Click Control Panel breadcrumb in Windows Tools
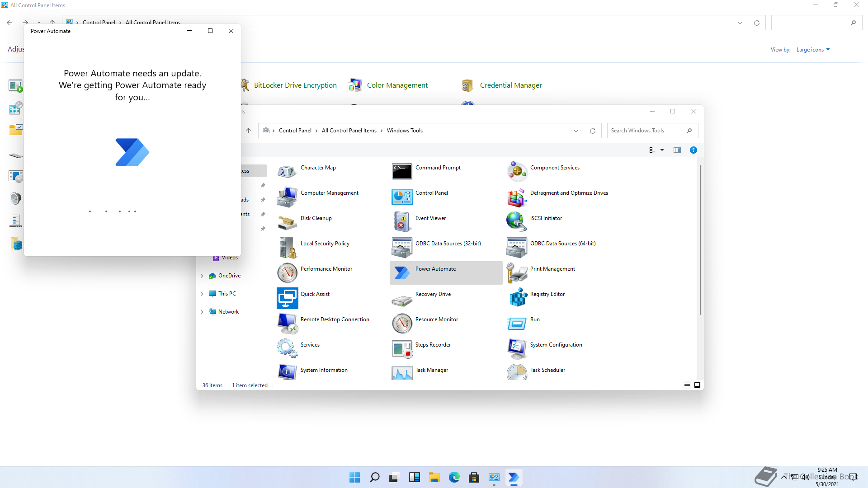The height and width of the screenshot is (488, 868). click(x=295, y=131)
